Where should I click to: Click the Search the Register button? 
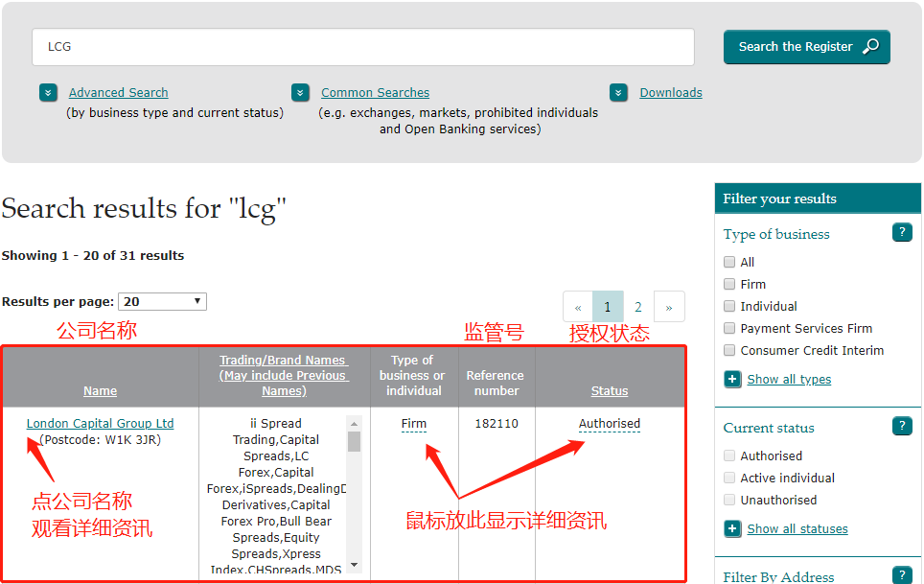pos(806,47)
